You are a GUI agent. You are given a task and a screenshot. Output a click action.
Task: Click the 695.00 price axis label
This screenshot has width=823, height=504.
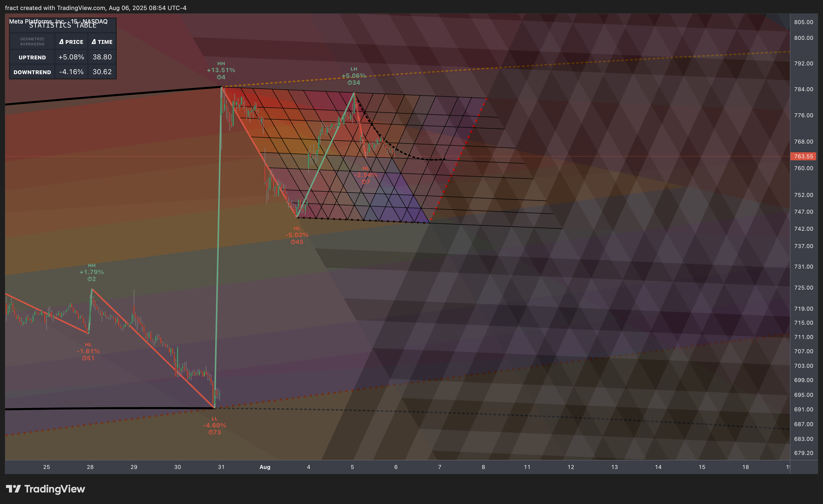803,395
